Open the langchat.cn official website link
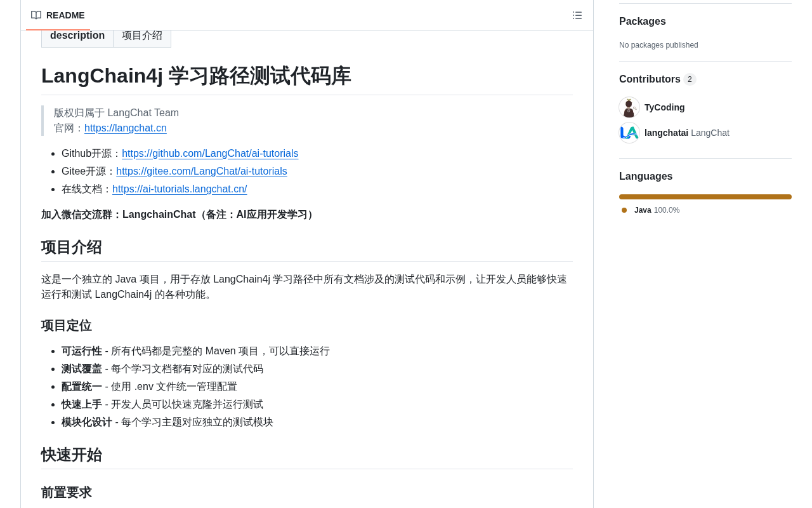Viewport: 812px width, 508px height. 126,128
